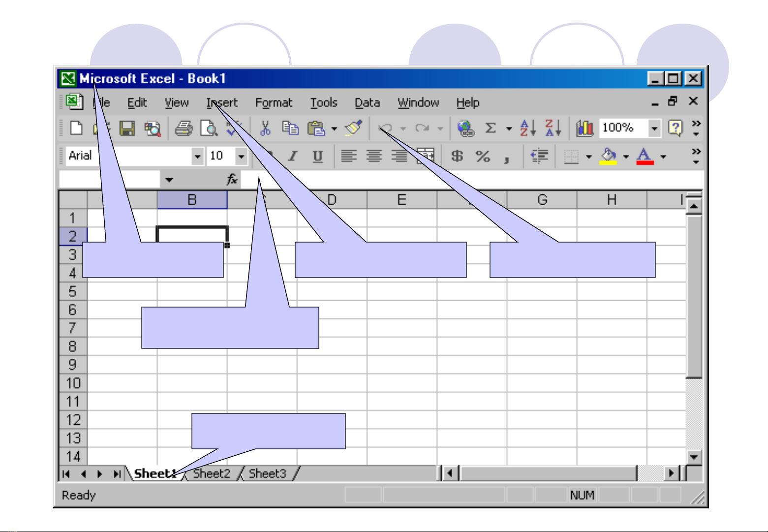Expand the font size 10 dropdown
Screen dimensions: 768x532
point(241,156)
